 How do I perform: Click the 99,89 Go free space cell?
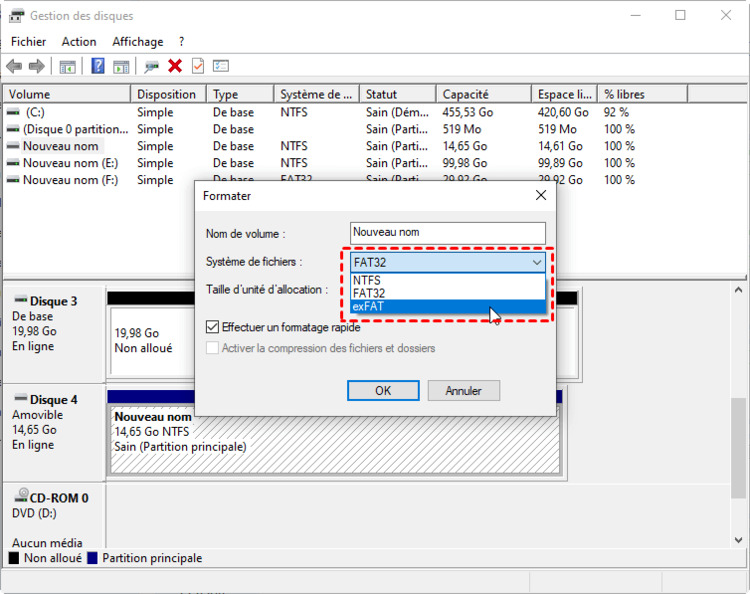560,163
